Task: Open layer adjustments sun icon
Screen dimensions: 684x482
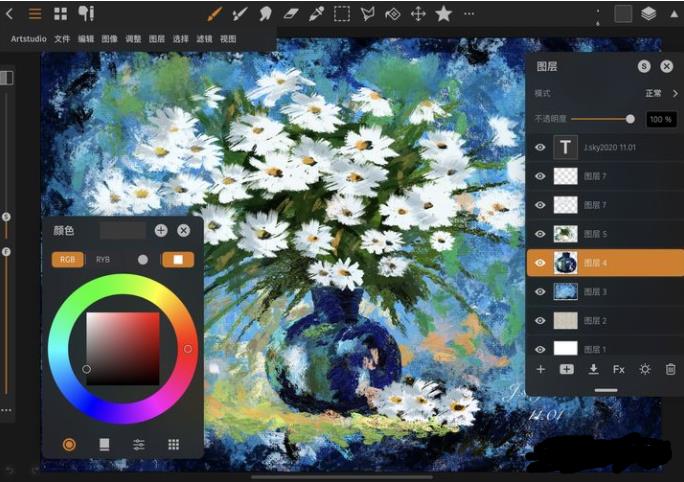Action: tap(645, 369)
